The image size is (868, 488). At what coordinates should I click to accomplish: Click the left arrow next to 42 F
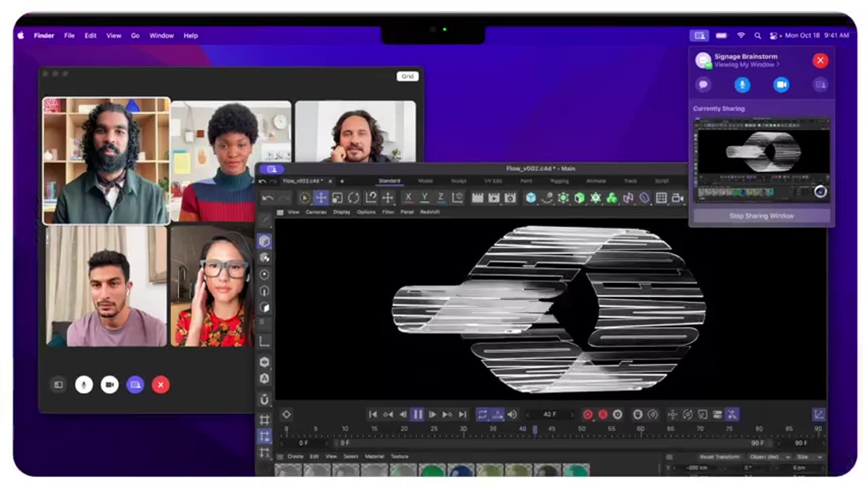click(528, 414)
